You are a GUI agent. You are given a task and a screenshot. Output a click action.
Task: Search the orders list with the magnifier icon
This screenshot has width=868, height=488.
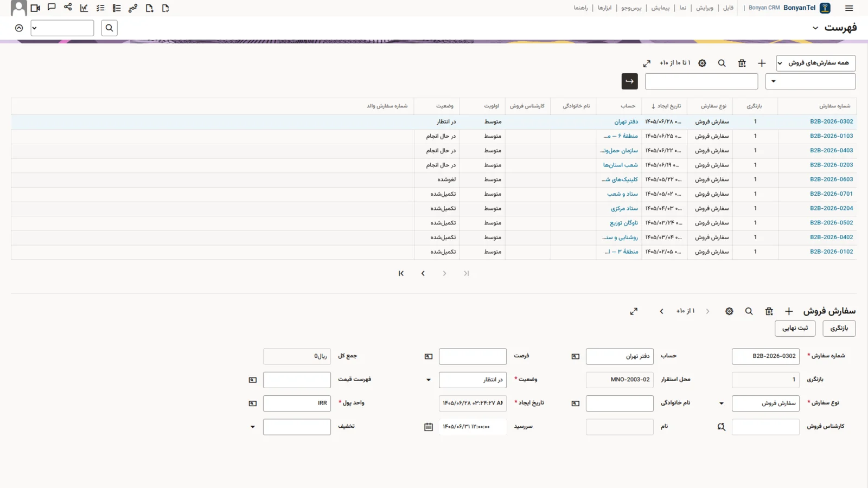tap(722, 63)
